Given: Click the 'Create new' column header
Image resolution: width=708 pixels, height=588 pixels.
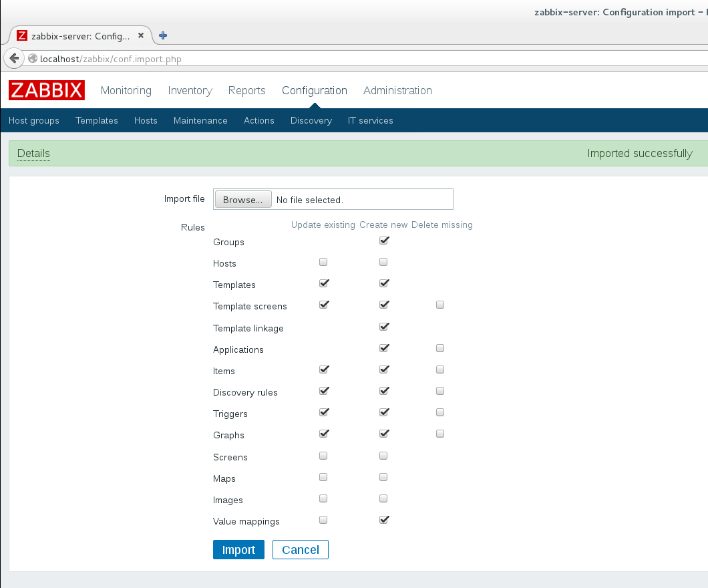Looking at the screenshot, I should tap(383, 225).
